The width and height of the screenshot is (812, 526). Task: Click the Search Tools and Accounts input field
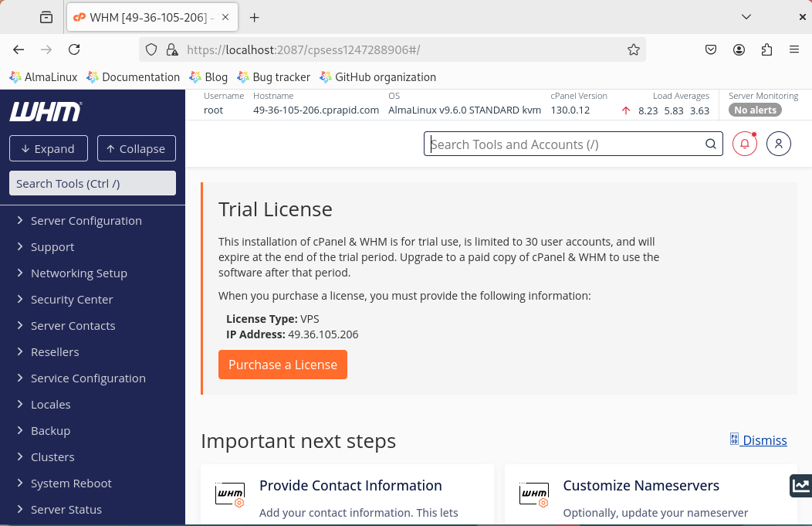coord(563,144)
